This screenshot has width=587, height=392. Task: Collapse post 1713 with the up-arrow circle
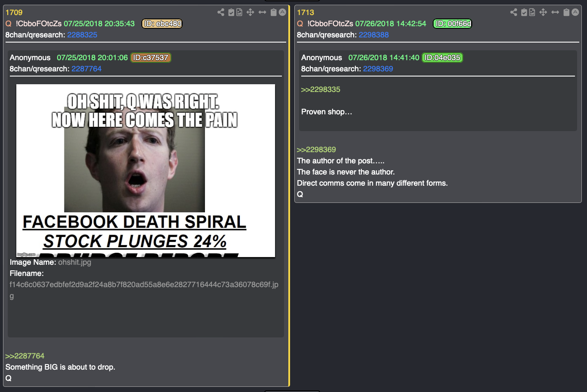(x=575, y=12)
